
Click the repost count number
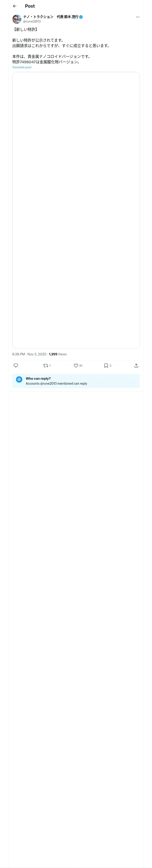pos(50,365)
